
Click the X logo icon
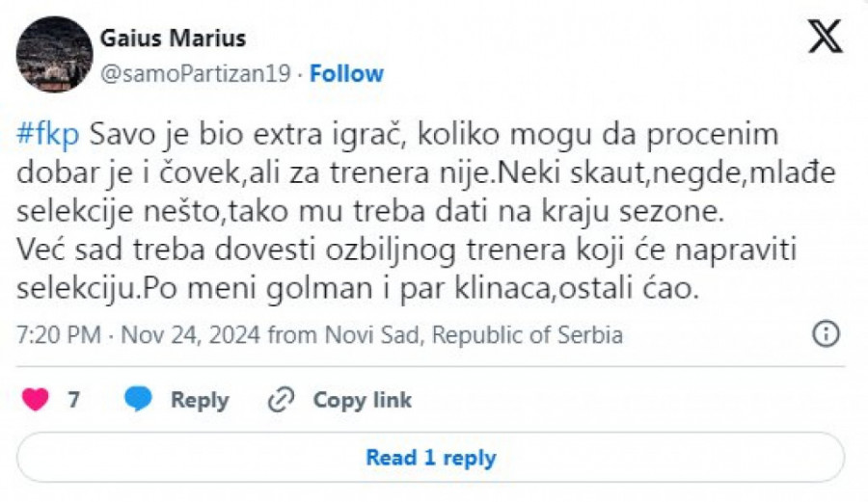pyautogui.click(x=826, y=37)
